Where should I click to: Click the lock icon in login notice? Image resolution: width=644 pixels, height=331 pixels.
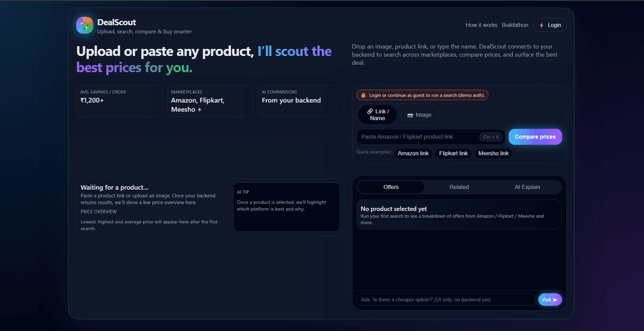(x=363, y=95)
